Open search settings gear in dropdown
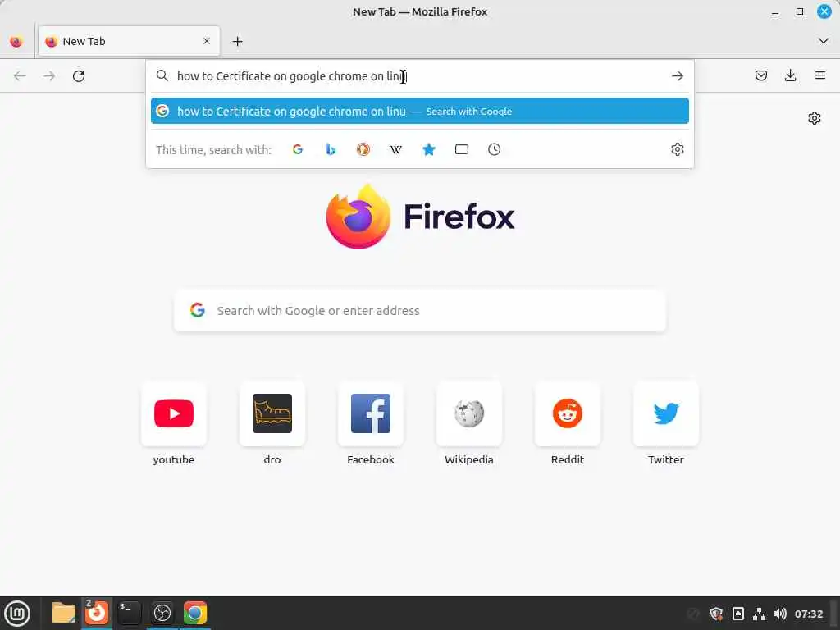The image size is (840, 630). click(677, 149)
